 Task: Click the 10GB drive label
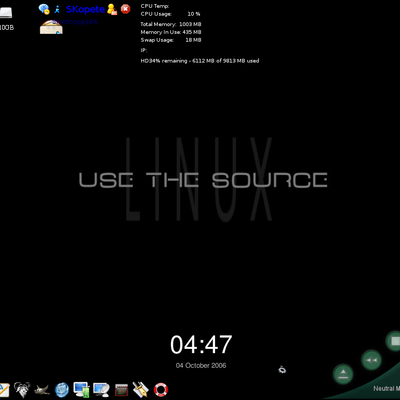tap(7, 27)
